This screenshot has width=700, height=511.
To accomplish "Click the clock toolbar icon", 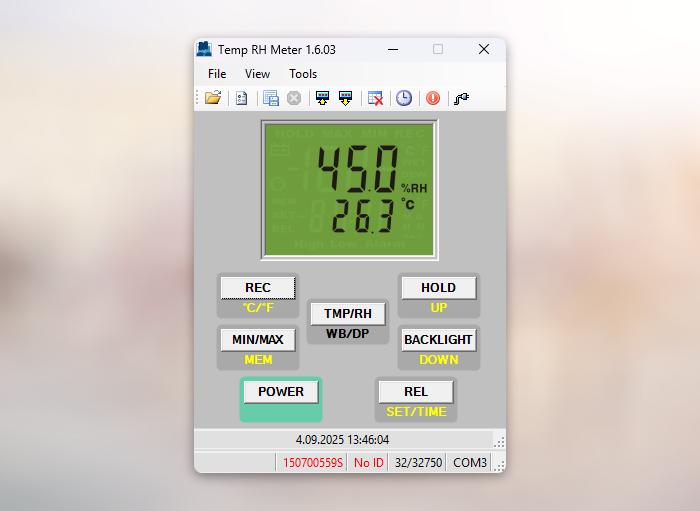I will (x=403, y=98).
